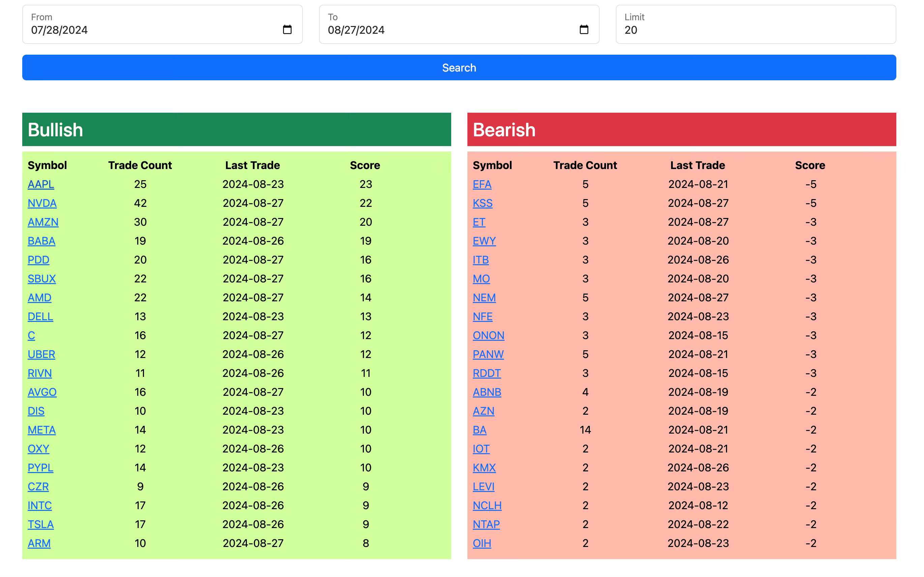This screenshot has width=924, height=577.
Task: Open the KSS bearish symbol link
Action: 483,203
